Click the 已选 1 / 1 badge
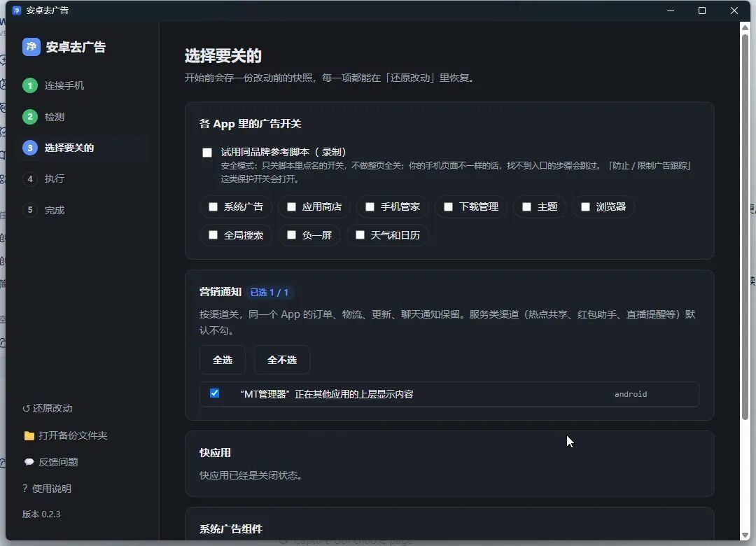The width and height of the screenshot is (756, 546). (x=269, y=293)
